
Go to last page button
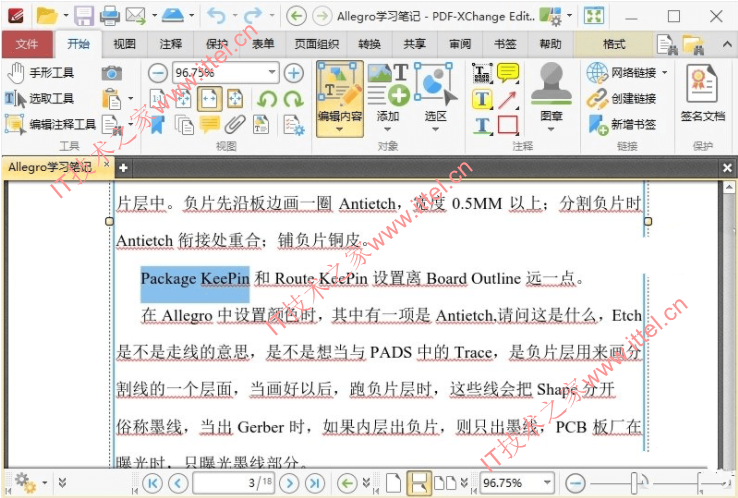pyautogui.click(x=314, y=483)
